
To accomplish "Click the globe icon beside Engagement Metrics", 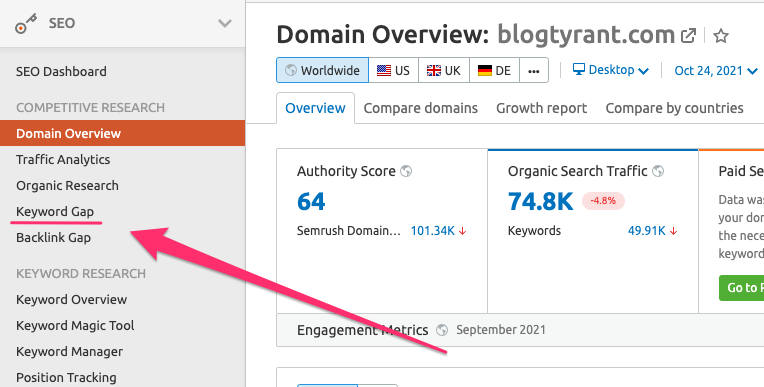I will tap(442, 330).
